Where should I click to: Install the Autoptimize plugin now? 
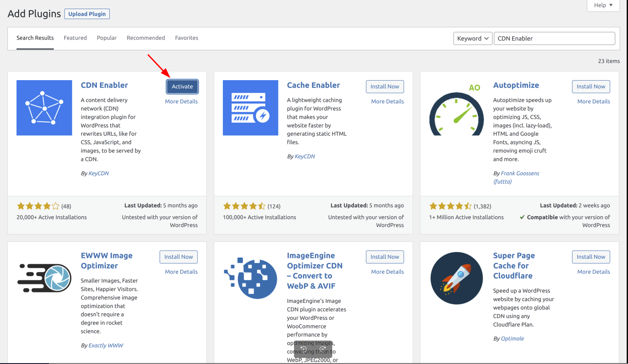point(591,87)
